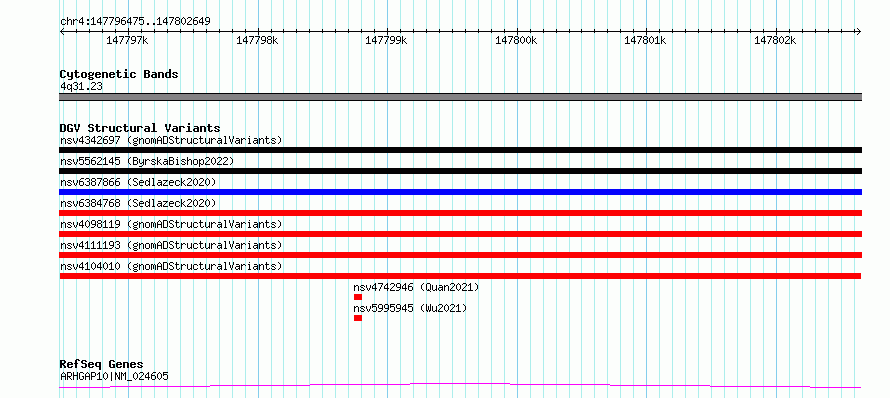
Task: Open nsv4342697 (gnomADStructuralVariants) label
Action: 171,140
